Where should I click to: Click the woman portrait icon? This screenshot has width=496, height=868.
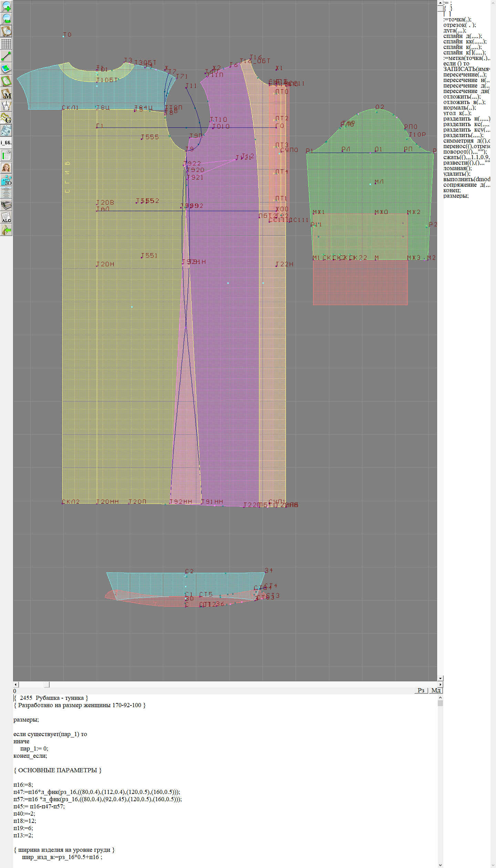(x=6, y=168)
